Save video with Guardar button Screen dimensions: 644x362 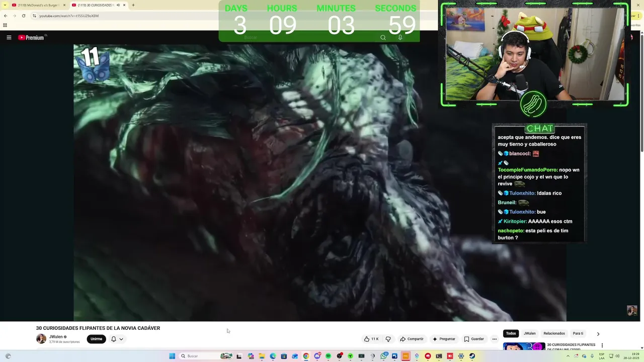coord(474,339)
